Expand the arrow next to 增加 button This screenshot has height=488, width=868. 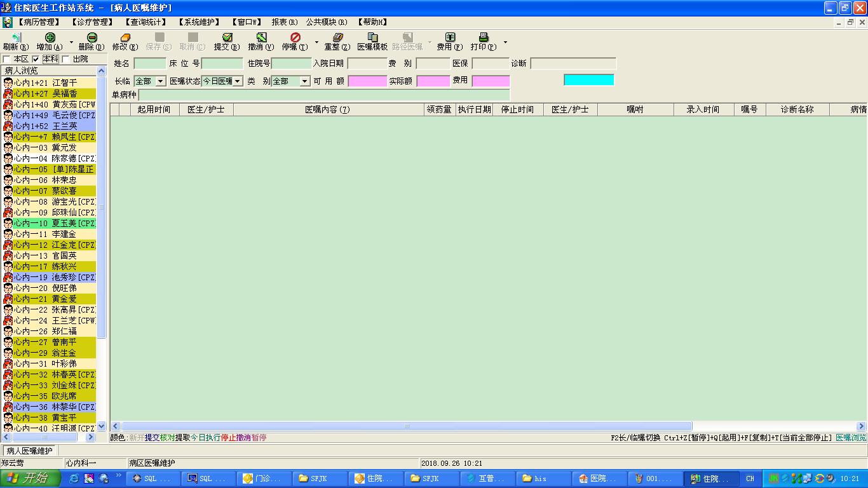click(x=72, y=43)
